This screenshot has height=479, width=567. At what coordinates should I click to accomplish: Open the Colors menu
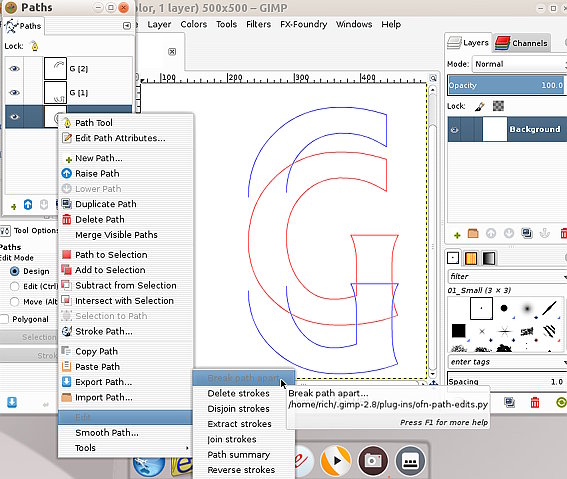coord(194,24)
